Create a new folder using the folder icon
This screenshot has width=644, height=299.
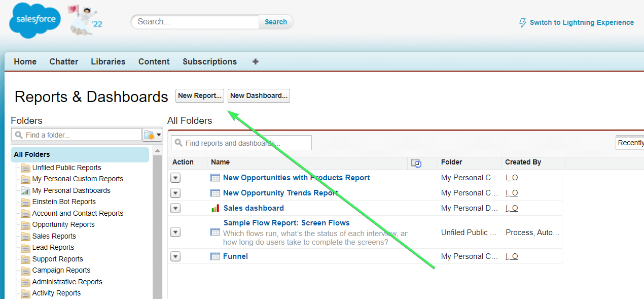tap(148, 134)
